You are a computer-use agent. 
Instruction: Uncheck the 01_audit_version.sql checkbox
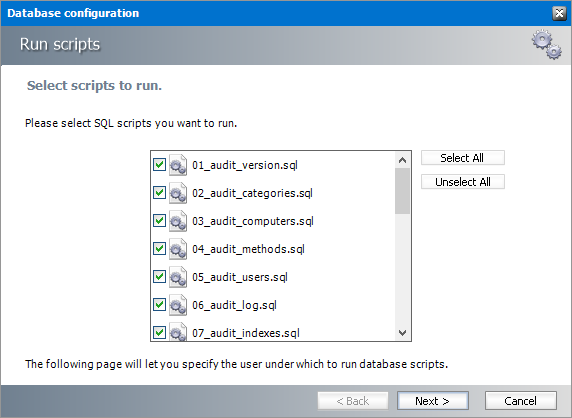coord(159,165)
